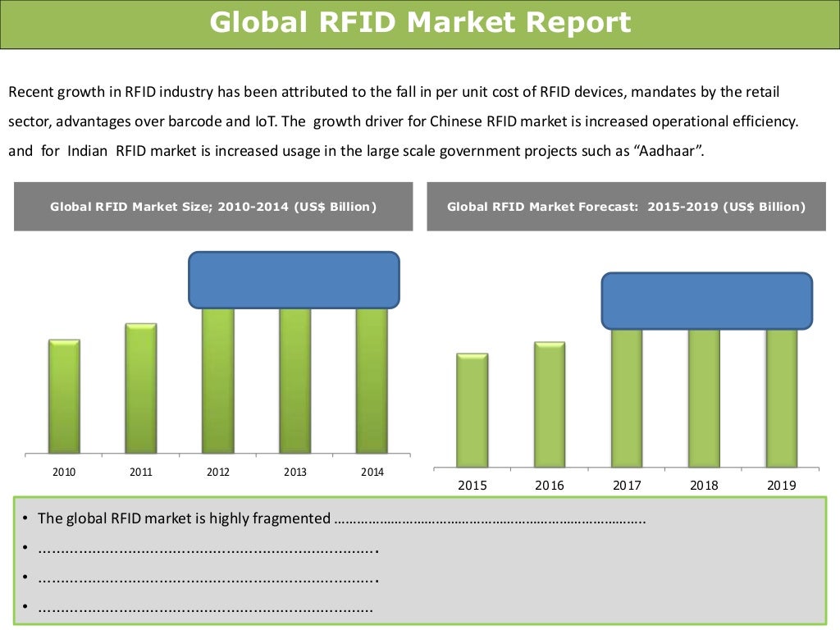Click the '2013' axis label
840x630 pixels.
(x=295, y=472)
